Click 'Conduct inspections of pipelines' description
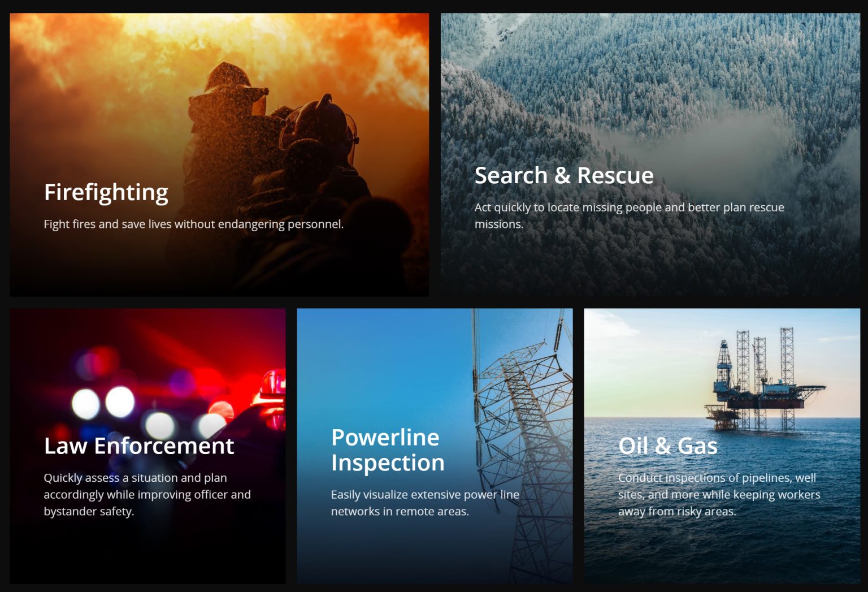The width and height of the screenshot is (868, 592). 719,495
